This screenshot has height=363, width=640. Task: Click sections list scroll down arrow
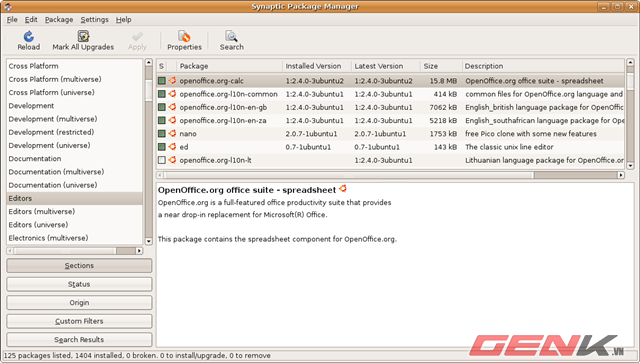(149, 241)
